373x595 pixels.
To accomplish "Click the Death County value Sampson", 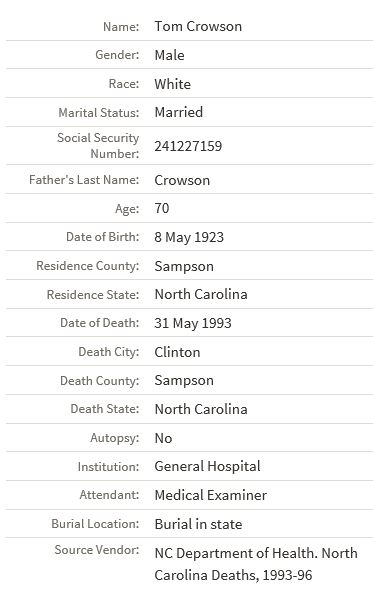I will click(x=184, y=381).
